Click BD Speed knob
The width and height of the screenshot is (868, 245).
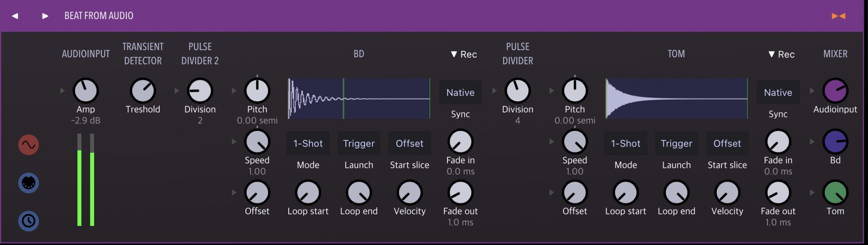pos(257,142)
